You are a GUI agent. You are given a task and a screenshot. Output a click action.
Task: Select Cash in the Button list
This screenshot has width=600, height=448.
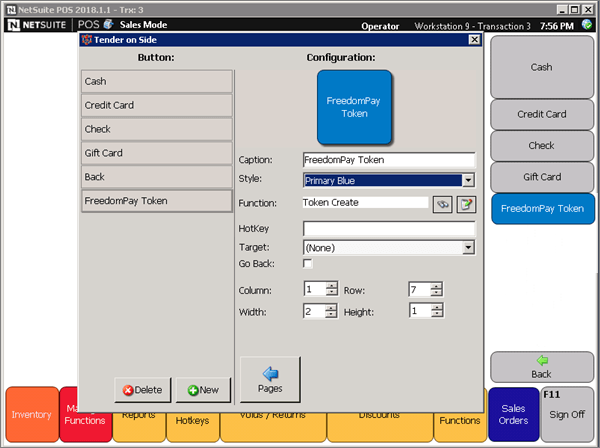click(x=157, y=81)
